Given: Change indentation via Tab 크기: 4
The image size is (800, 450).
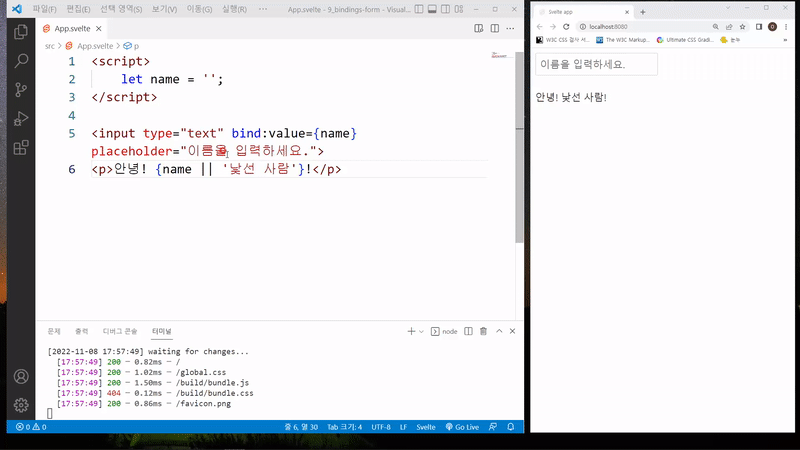Looking at the screenshot, I should 344,427.
